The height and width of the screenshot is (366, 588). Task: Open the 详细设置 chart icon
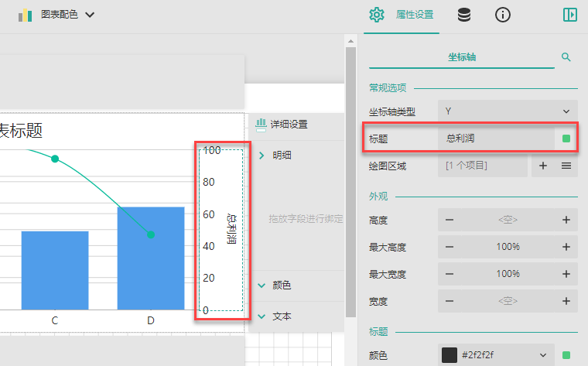click(261, 125)
